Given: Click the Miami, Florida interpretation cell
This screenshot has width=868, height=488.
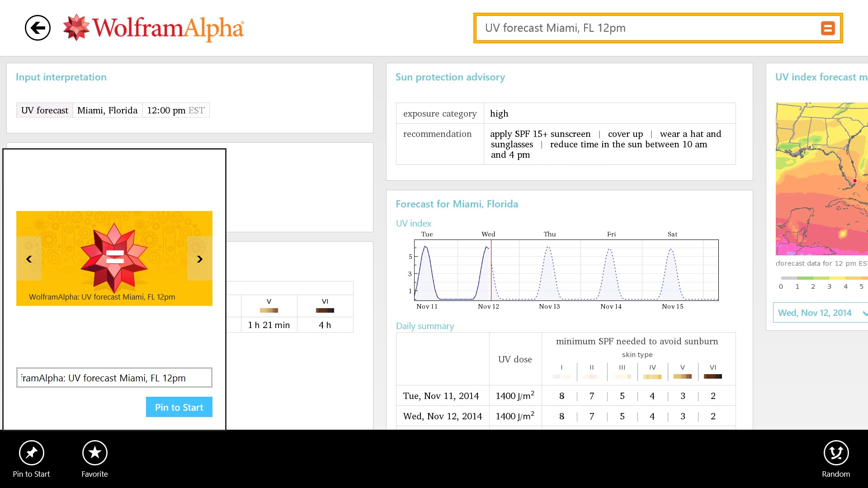Looking at the screenshot, I should [x=107, y=110].
